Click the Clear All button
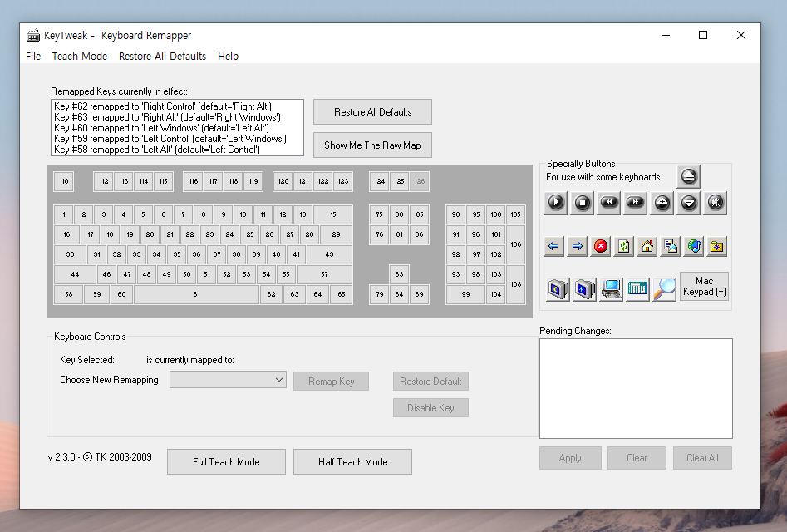 702,458
